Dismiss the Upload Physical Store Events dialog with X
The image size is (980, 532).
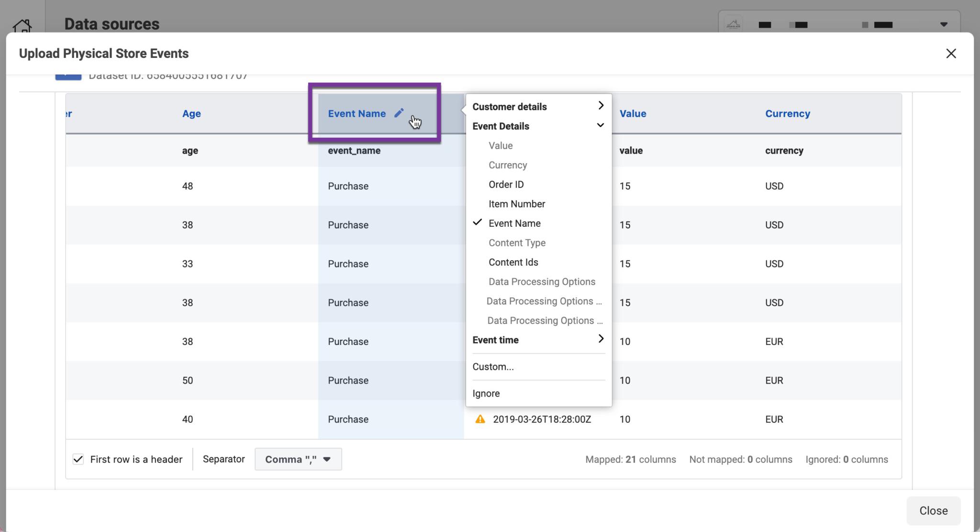coord(951,53)
